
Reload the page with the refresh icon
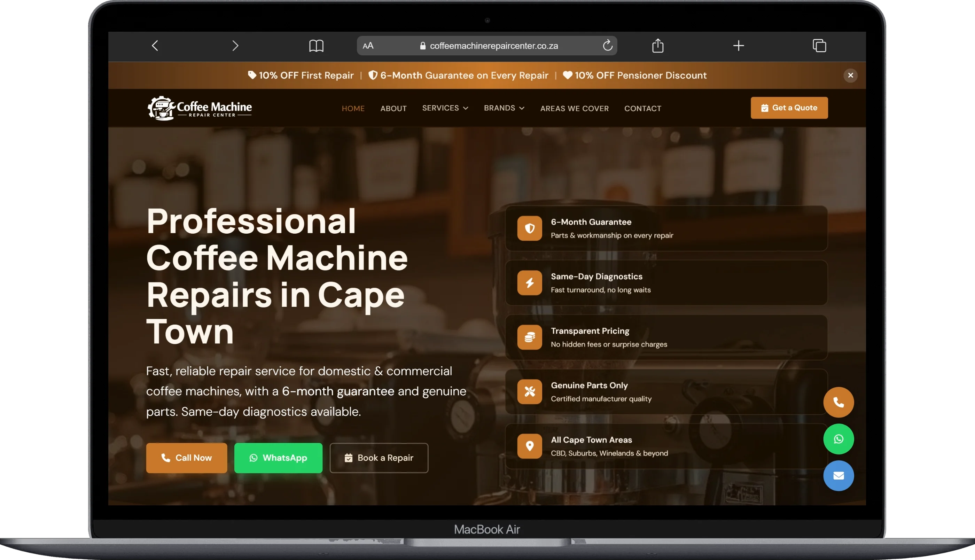pyautogui.click(x=607, y=45)
